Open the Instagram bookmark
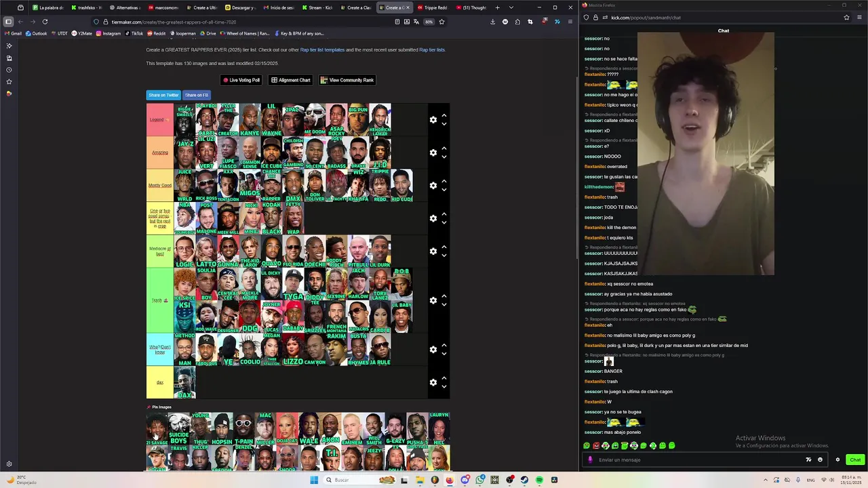The width and height of the screenshot is (868, 488). click(x=108, y=33)
